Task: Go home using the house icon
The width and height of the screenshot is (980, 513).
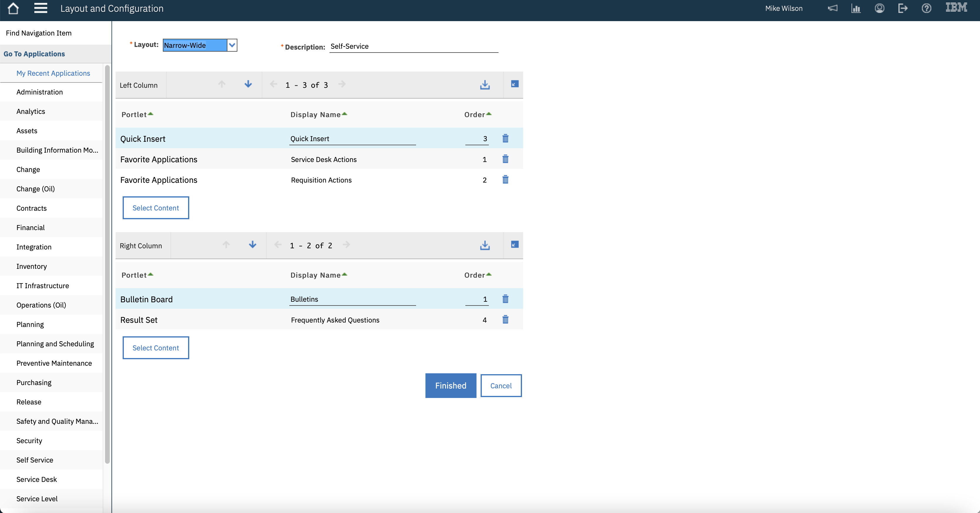Action: 13,8
